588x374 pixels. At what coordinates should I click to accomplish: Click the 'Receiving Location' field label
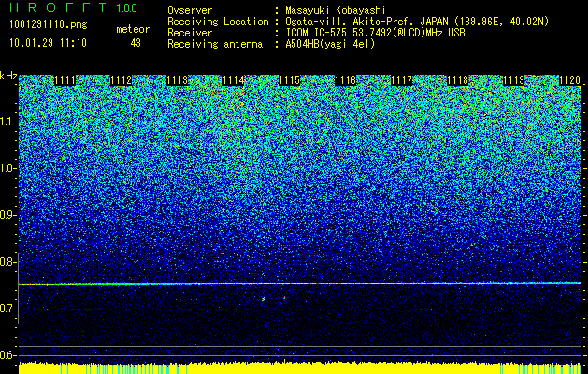tap(218, 22)
